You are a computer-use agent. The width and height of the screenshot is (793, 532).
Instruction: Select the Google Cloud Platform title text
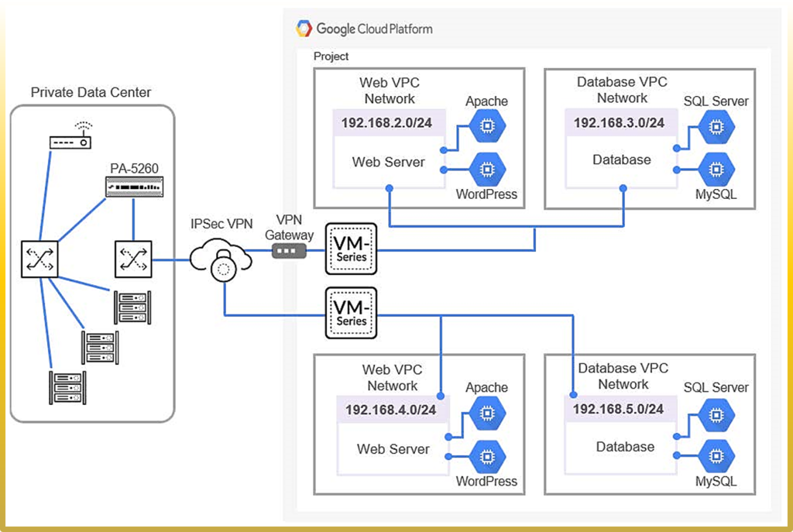[374, 29]
